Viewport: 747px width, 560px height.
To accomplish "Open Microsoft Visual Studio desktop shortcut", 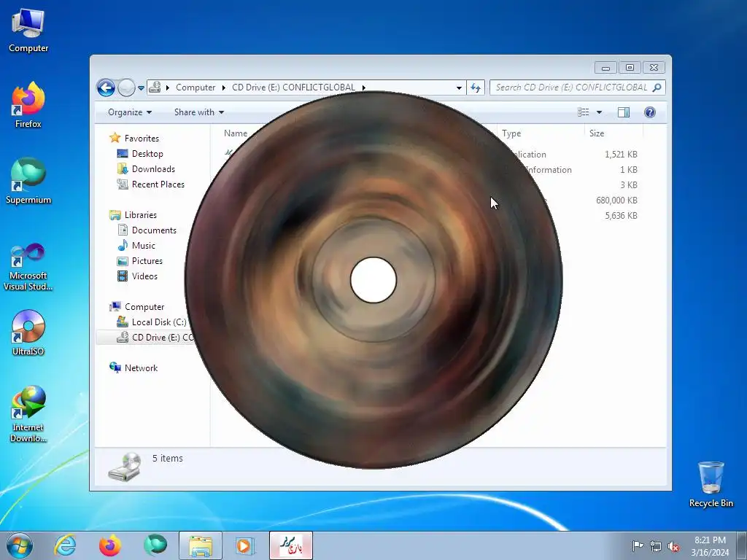I will coord(28,267).
